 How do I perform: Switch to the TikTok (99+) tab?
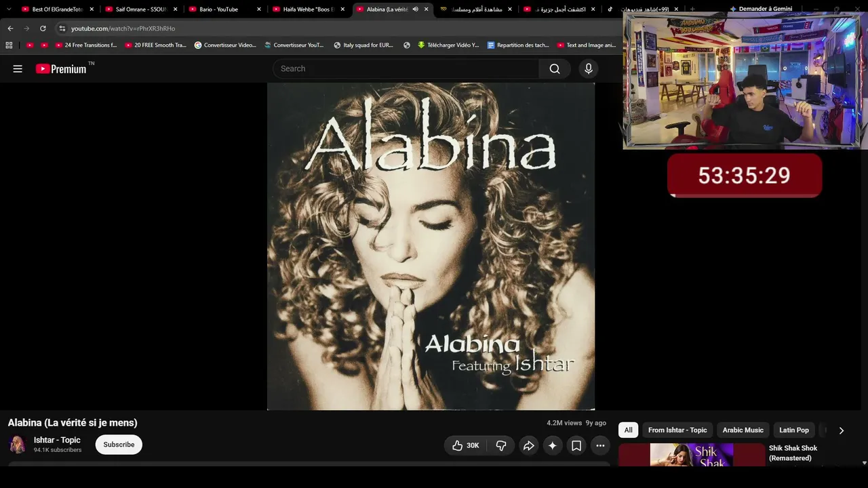click(x=643, y=9)
